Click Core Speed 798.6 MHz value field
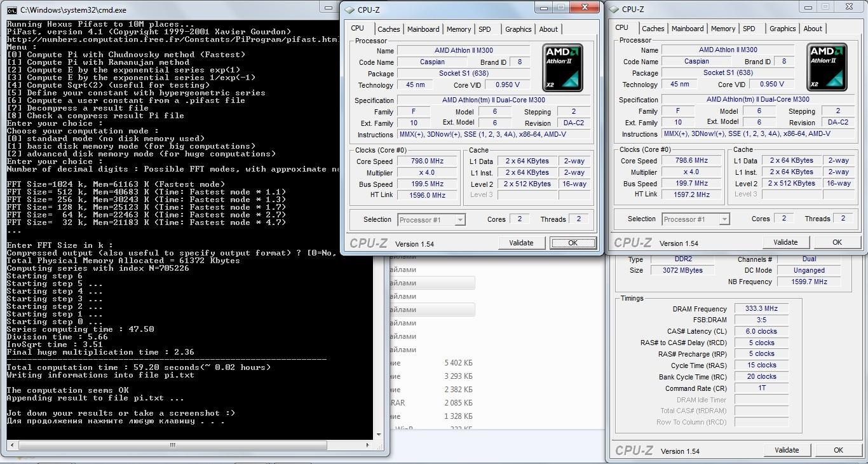The height and width of the screenshot is (464, 868). [691, 161]
